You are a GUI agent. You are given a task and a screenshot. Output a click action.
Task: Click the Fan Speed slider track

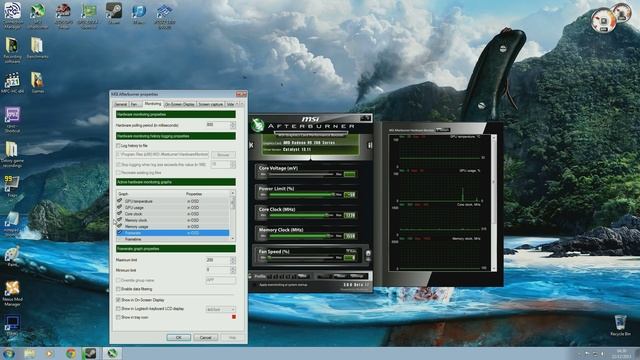(301, 258)
